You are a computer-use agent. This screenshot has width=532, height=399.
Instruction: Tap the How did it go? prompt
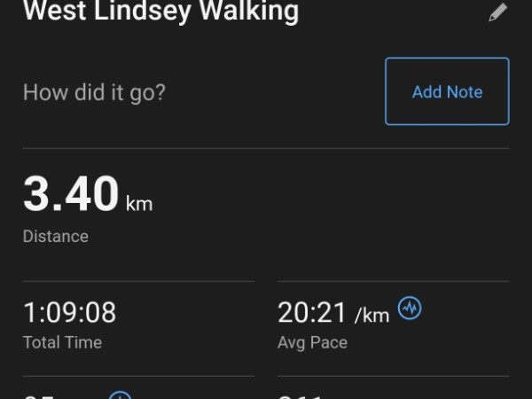pyautogui.click(x=94, y=92)
